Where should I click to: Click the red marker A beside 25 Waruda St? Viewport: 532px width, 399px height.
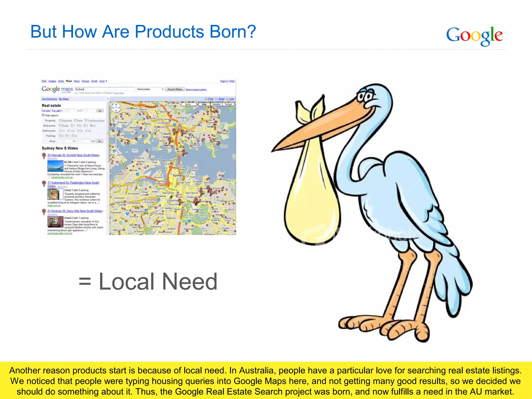[44, 156]
